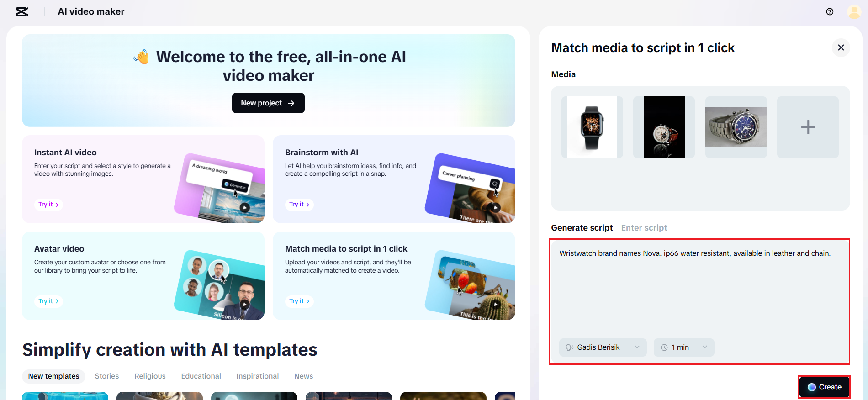This screenshot has width=868, height=400.
Task: Click the Media section label
Action: tap(563, 74)
